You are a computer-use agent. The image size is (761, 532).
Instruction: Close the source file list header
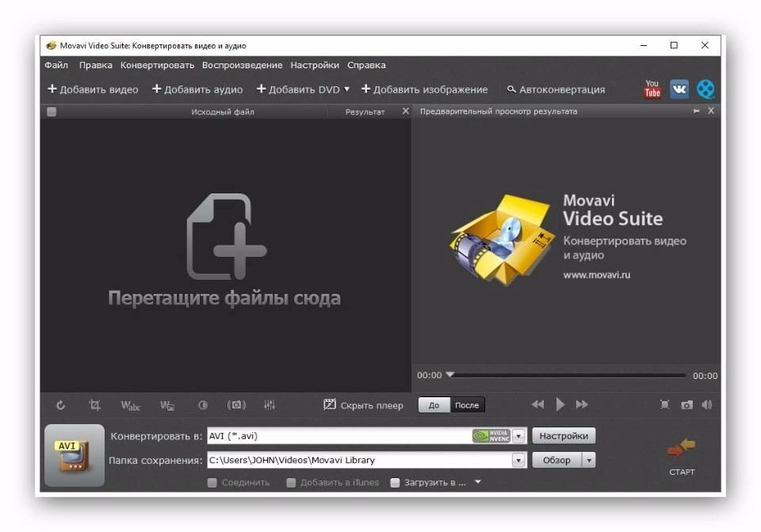coord(406,111)
